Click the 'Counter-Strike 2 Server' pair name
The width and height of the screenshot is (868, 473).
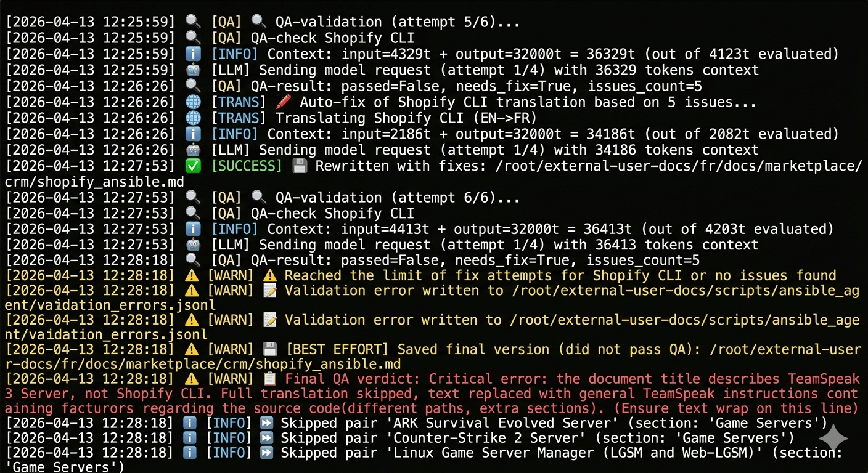click(x=483, y=438)
